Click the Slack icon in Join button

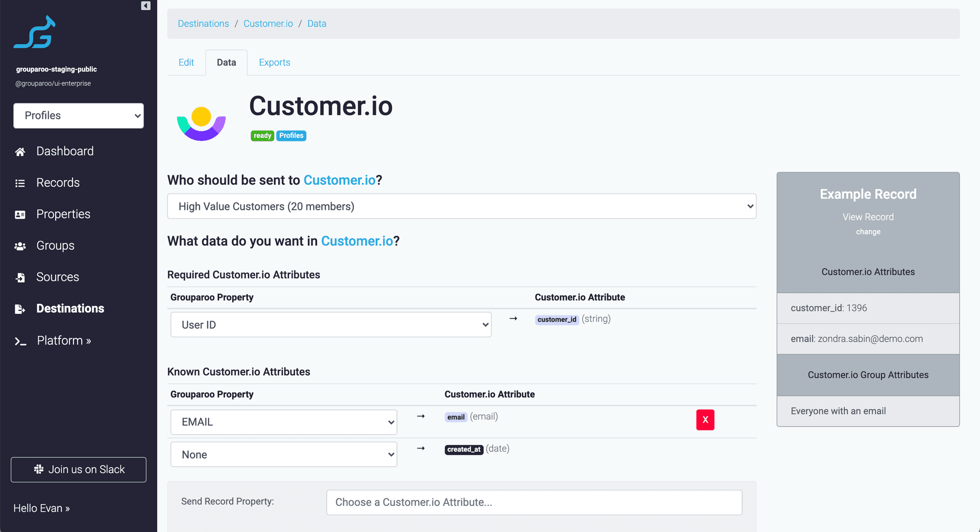pos(39,469)
